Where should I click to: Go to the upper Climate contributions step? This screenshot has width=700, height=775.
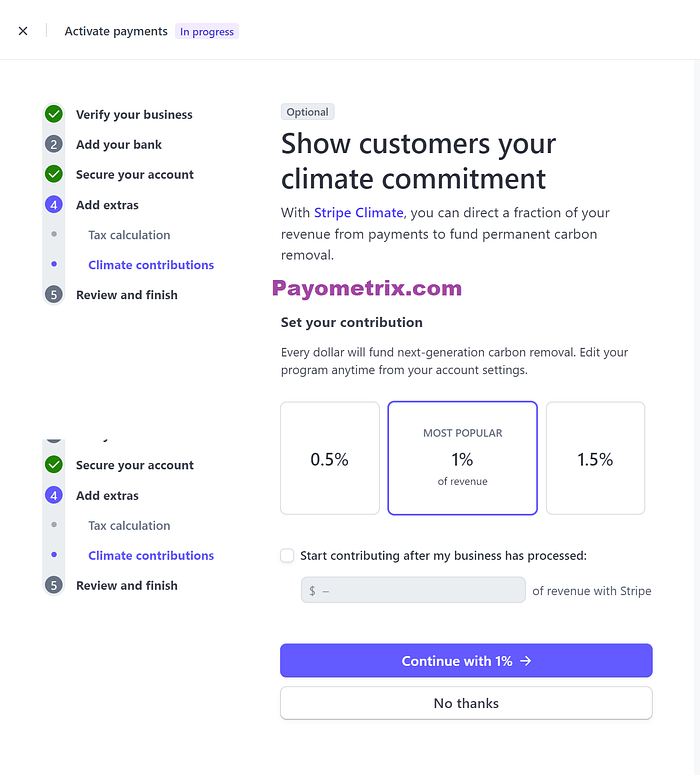151,265
